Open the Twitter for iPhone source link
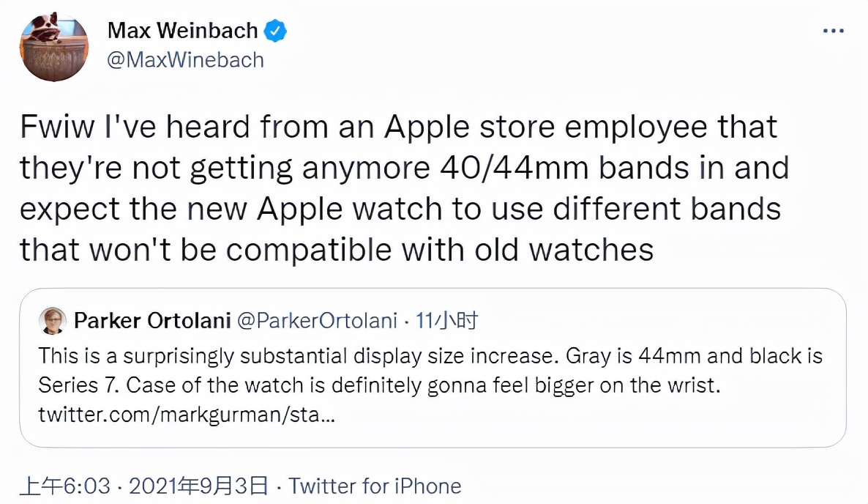Screen dimensions: 868x504 375,486
